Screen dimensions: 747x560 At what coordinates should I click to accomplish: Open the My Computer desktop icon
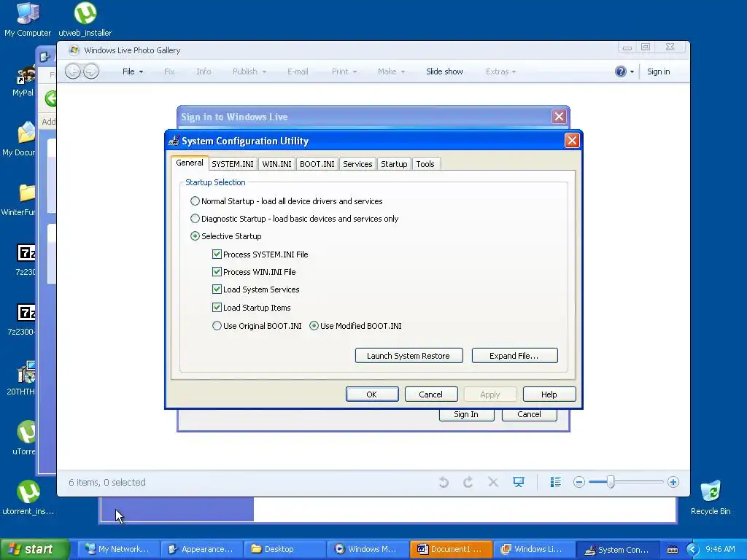28,19
